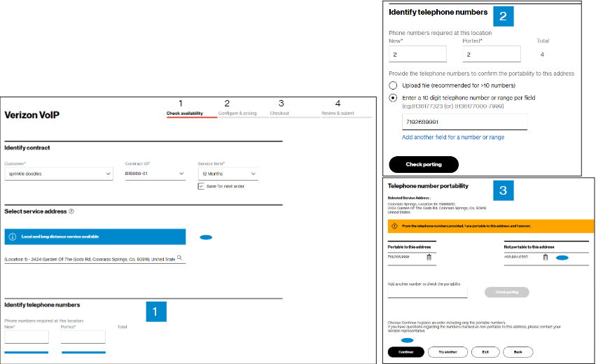Select Enter a 10 digit telephone number radio
This screenshot has height=364, width=596.
(393, 98)
